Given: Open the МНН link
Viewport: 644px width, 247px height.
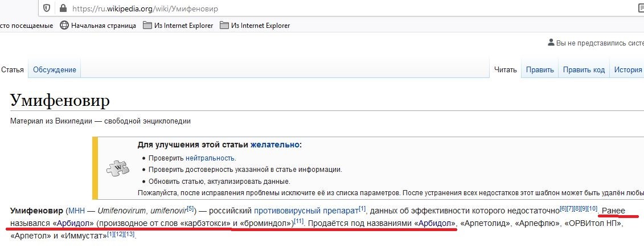Looking at the screenshot, I should pos(76,211).
